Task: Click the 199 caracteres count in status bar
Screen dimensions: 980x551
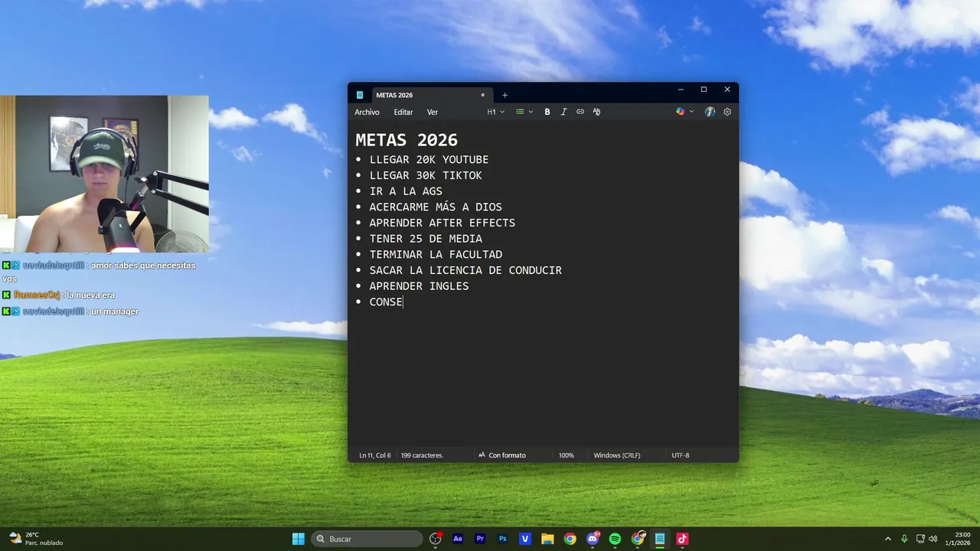Action: click(422, 455)
